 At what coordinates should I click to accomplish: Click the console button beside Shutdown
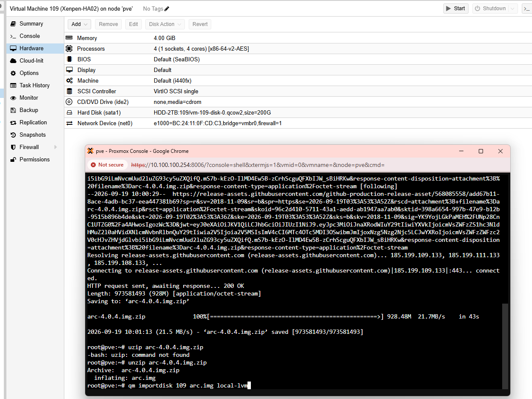[x=527, y=9]
